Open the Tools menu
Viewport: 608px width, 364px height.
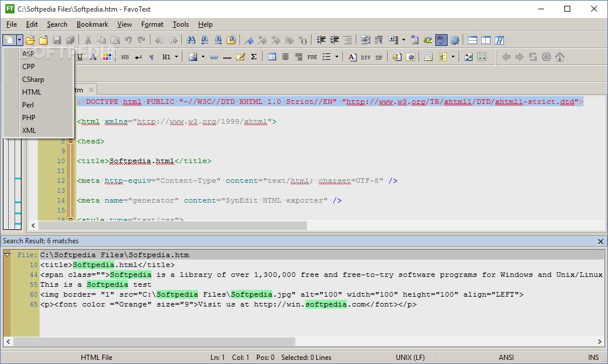click(x=181, y=24)
